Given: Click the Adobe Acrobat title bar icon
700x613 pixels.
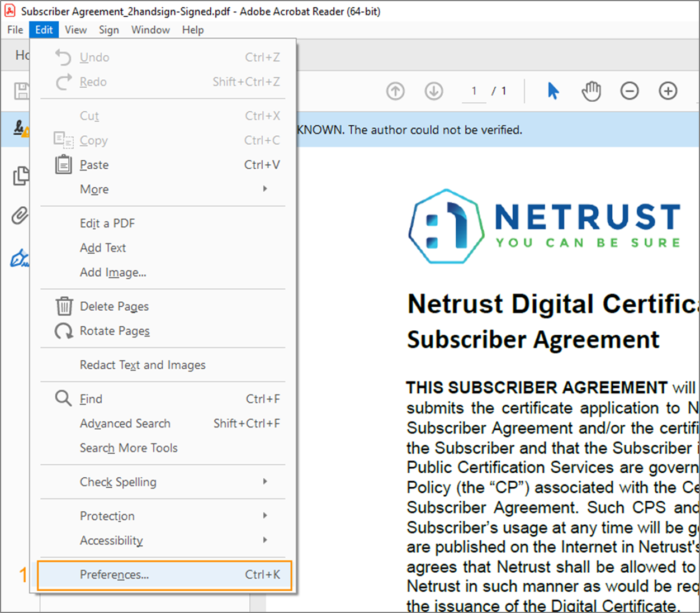Looking at the screenshot, I should (10, 11).
